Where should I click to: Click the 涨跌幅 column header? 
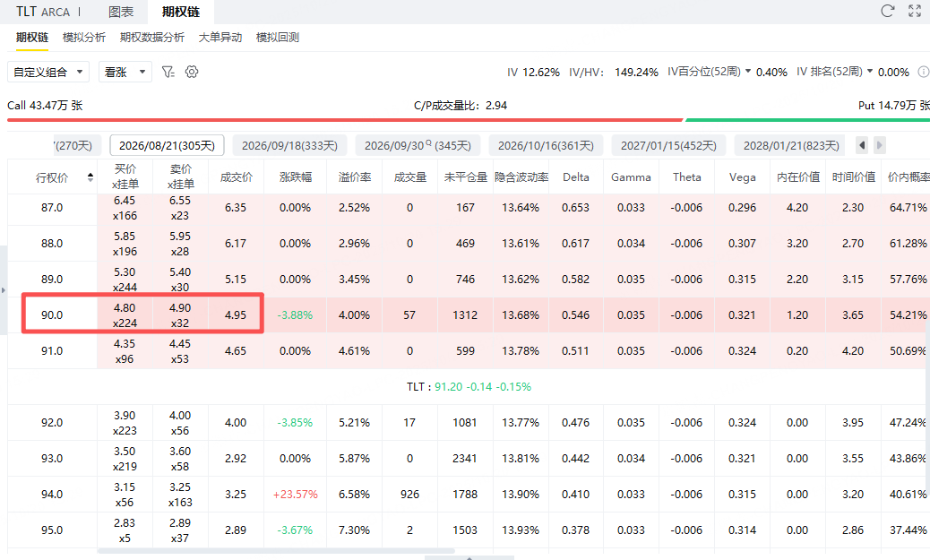point(295,177)
